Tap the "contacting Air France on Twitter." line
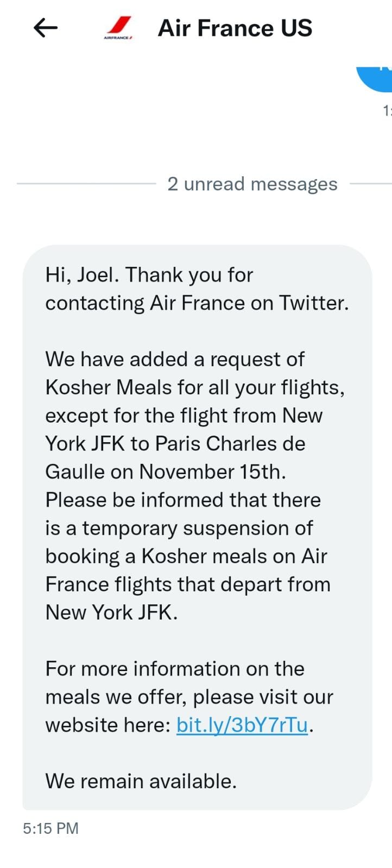Viewport: 392px width, 868px height. point(197,303)
